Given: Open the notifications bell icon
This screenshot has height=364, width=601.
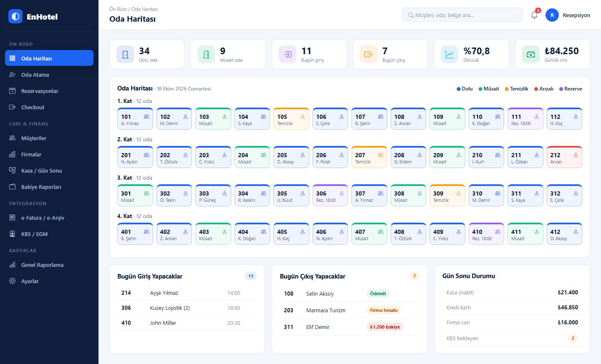Looking at the screenshot, I should 534,15.
